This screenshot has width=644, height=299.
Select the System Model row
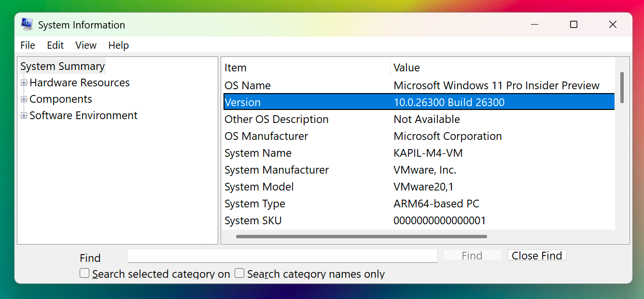tap(419, 187)
